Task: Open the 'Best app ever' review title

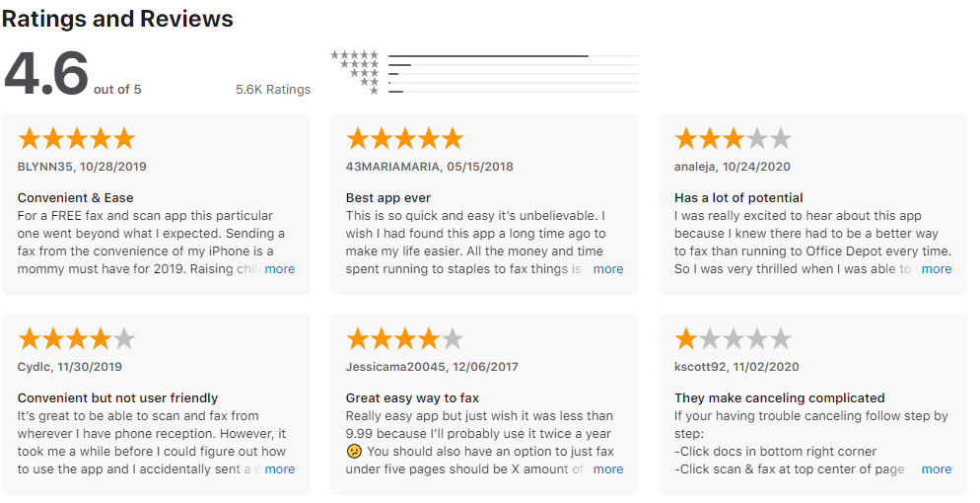Action: [x=388, y=197]
